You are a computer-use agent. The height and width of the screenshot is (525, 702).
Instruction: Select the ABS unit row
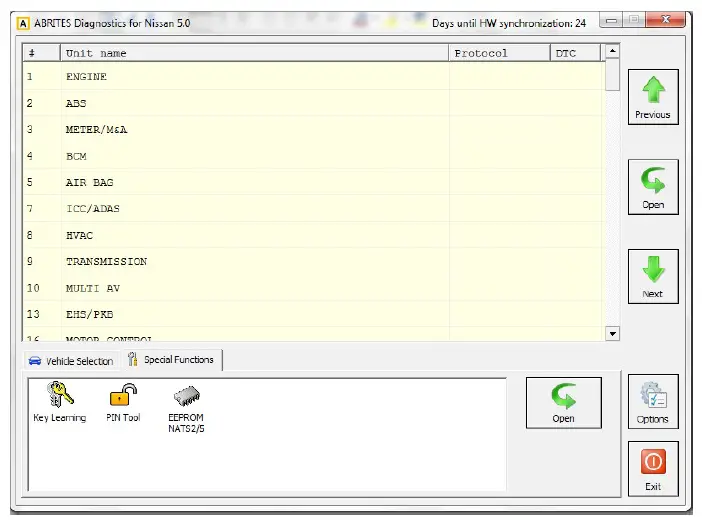point(313,103)
